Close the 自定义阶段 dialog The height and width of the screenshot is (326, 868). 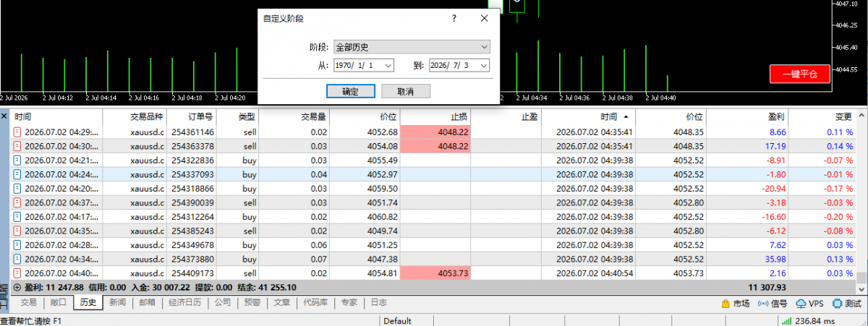[484, 20]
